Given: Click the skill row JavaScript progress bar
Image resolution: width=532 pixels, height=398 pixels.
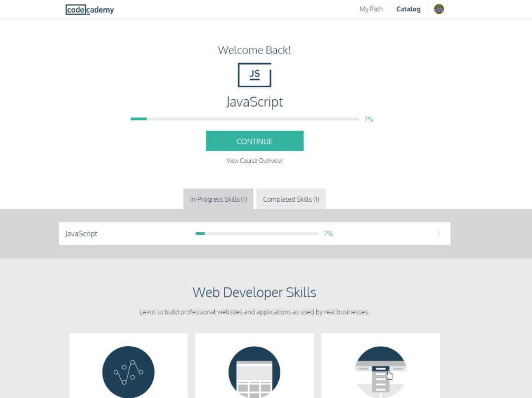Looking at the screenshot, I should [x=257, y=234].
